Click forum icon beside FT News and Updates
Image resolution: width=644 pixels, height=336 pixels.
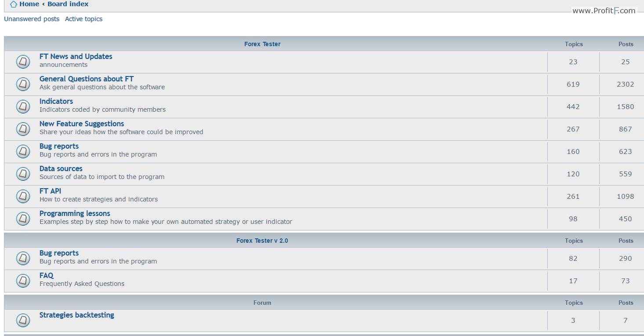click(23, 62)
